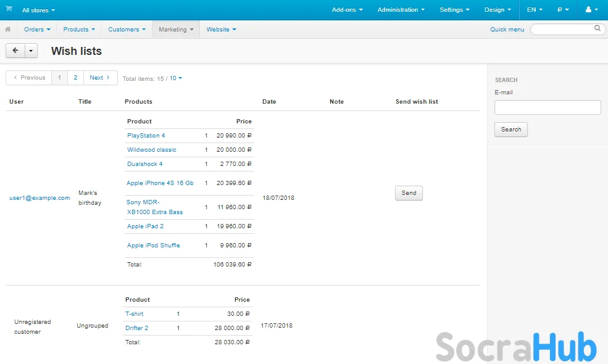
Task: Click the back arrow button
Action: pos(15,51)
